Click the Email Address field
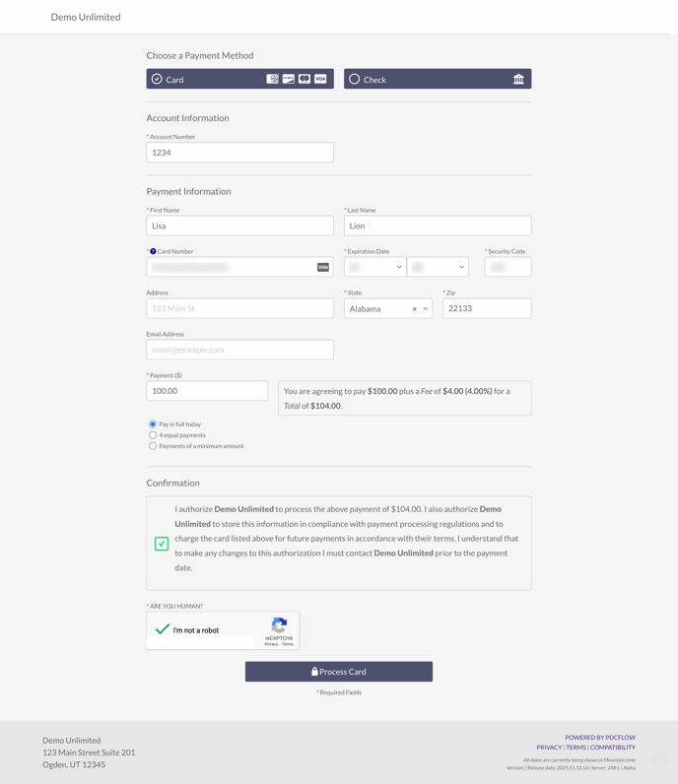 coord(239,350)
